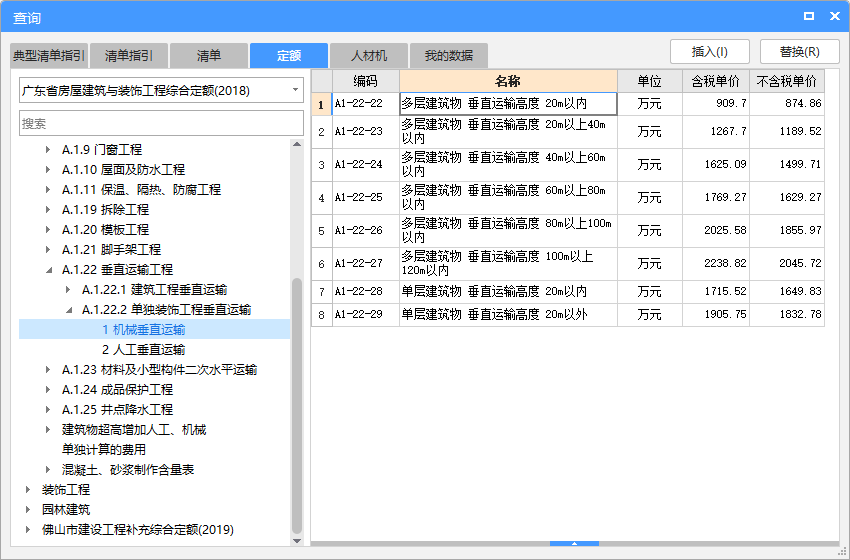The height and width of the screenshot is (560, 850).
Task: Expand the A.1.19 拆除工程 node
Action: (48, 210)
